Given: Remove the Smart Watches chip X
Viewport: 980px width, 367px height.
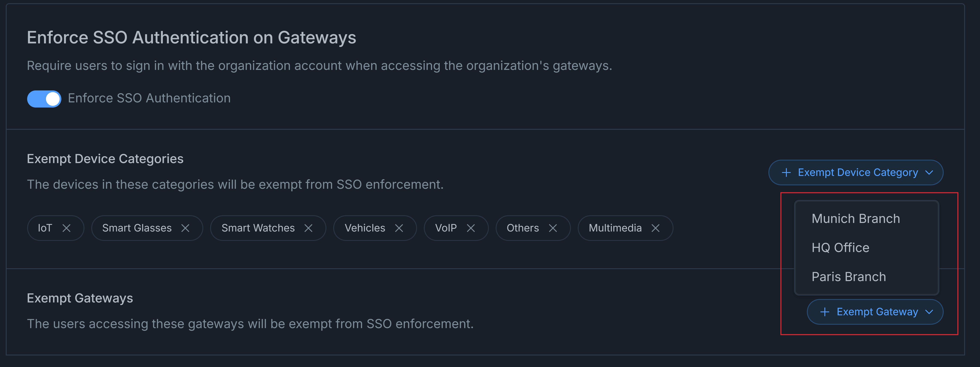Looking at the screenshot, I should [x=308, y=228].
